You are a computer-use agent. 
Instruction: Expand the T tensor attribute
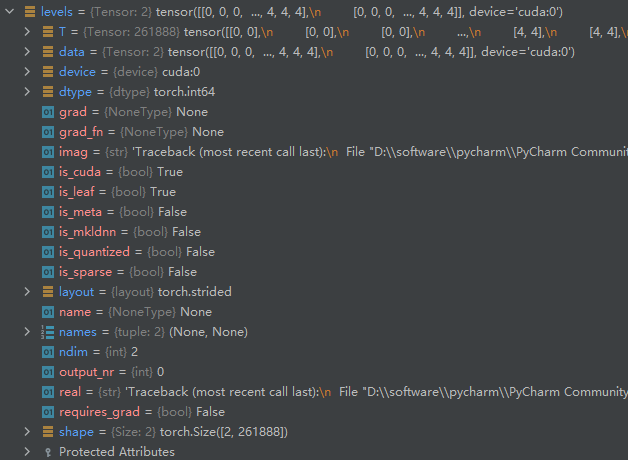pyautogui.click(x=27, y=32)
